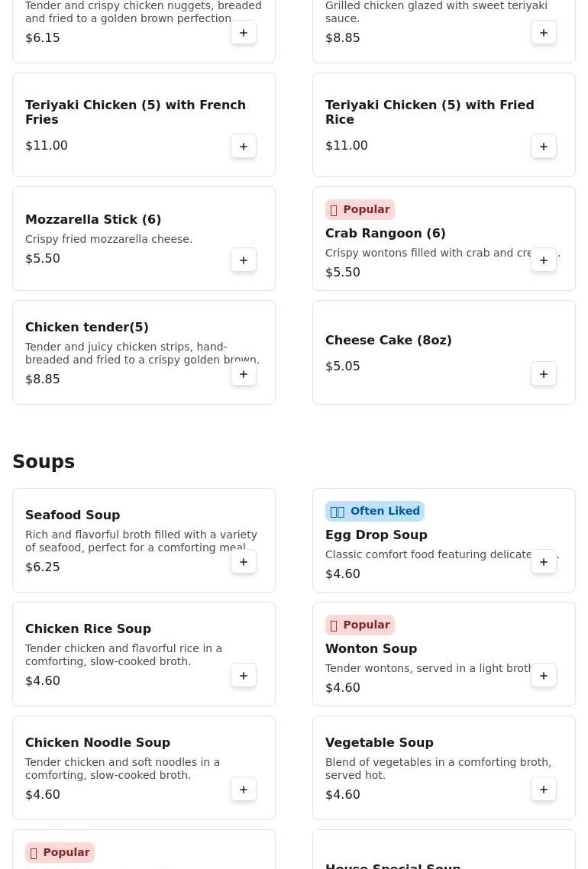Click plus button for Mozzarella Stick (6)
This screenshot has width=588, height=869.
click(x=244, y=260)
